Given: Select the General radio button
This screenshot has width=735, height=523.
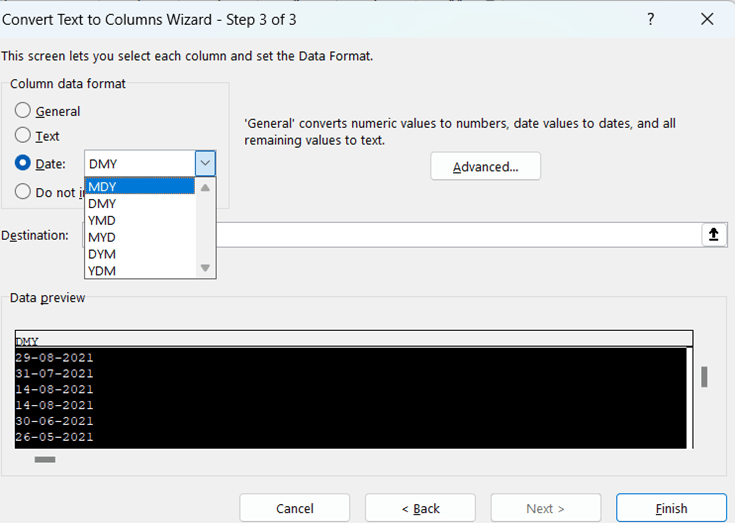Looking at the screenshot, I should pyautogui.click(x=23, y=111).
